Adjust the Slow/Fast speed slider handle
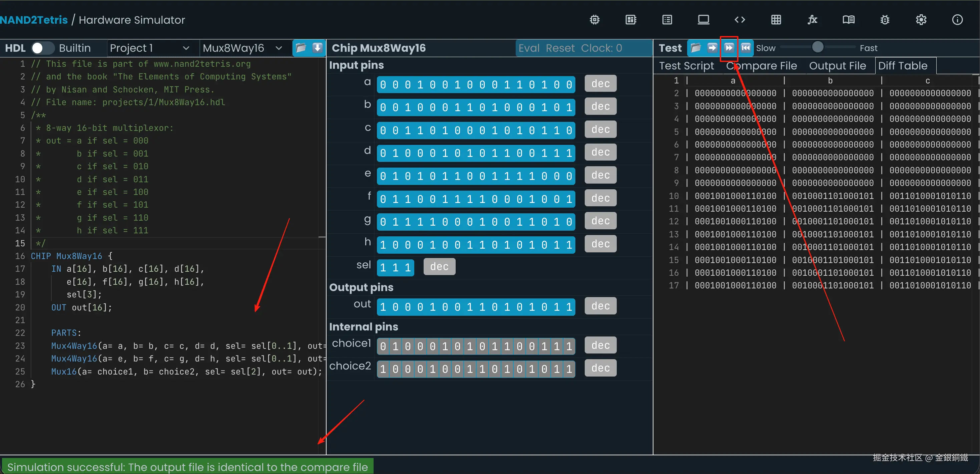The image size is (980, 474). coord(817,47)
